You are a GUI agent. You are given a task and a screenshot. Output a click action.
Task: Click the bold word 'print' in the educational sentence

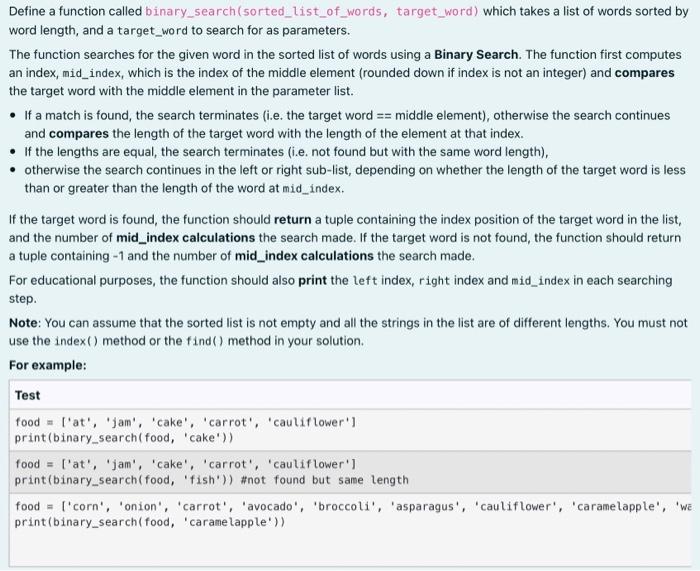(312, 280)
